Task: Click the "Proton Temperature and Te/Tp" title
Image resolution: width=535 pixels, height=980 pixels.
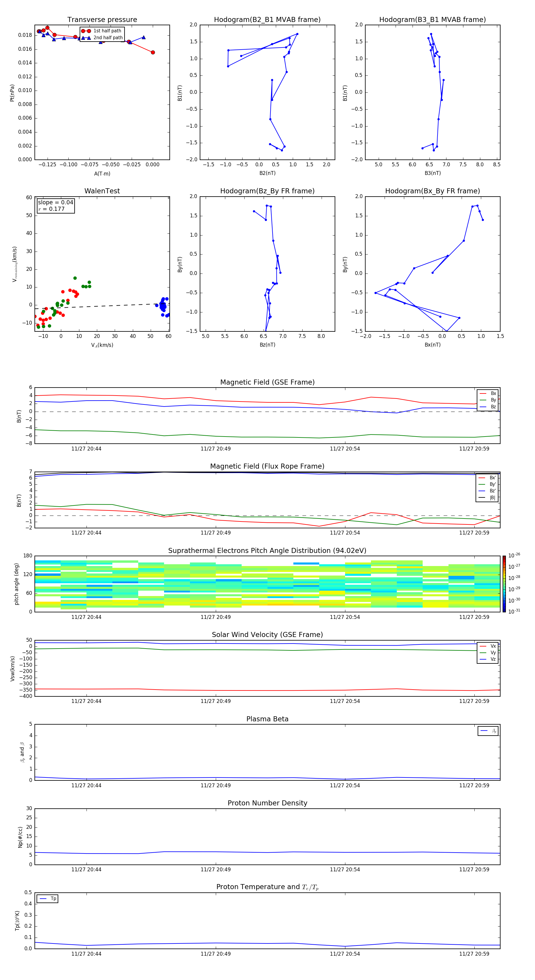Action: (267, 887)
